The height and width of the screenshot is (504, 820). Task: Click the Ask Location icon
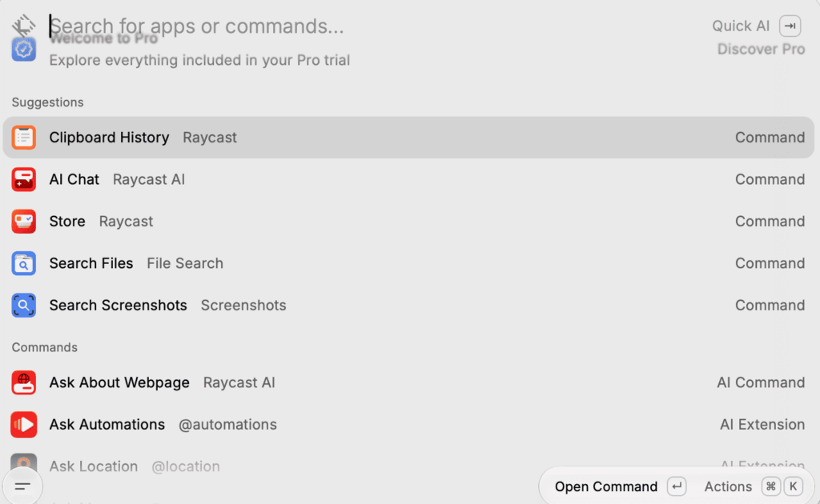point(23,462)
